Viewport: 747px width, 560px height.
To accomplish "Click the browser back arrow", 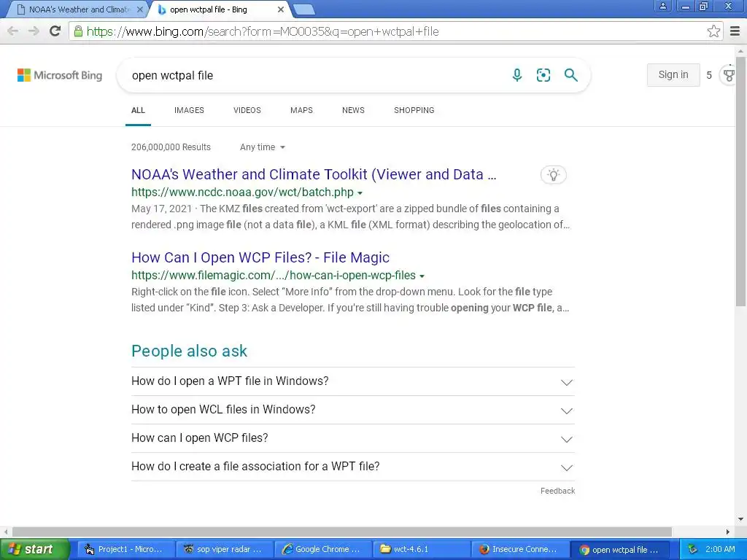I will click(x=13, y=31).
